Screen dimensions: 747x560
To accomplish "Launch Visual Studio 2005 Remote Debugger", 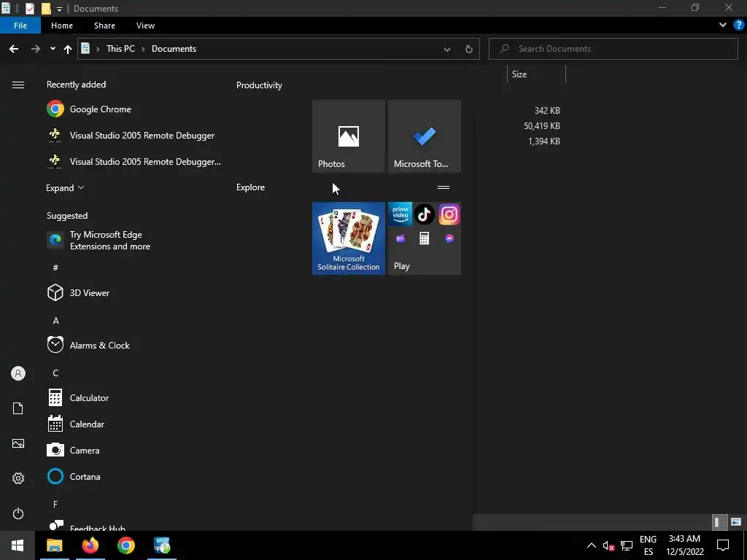I will (x=133, y=135).
